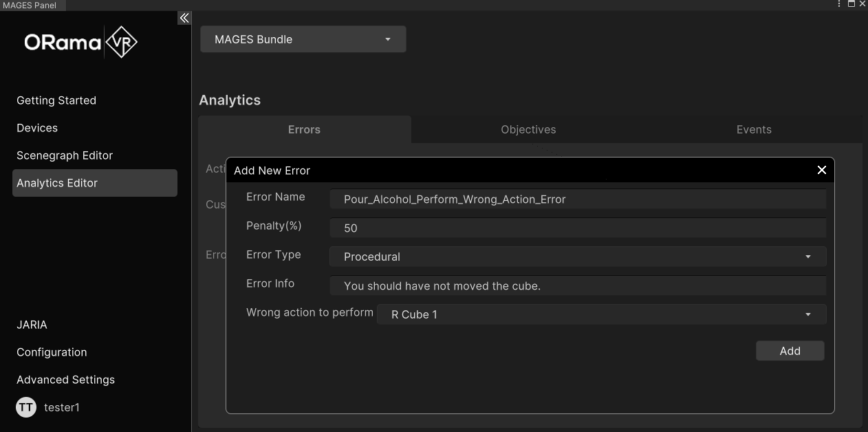This screenshot has width=868, height=432.
Task: Maximize the MAGES Panel window
Action: coord(851,4)
